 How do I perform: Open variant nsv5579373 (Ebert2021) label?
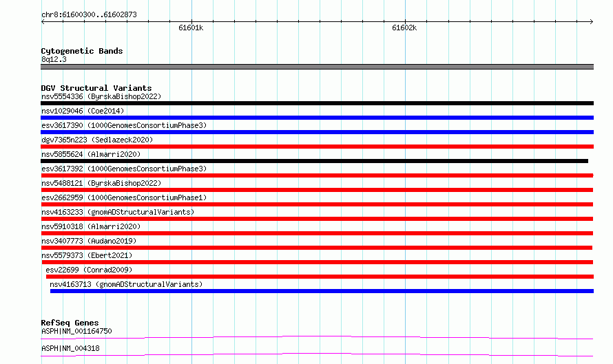[x=87, y=255]
